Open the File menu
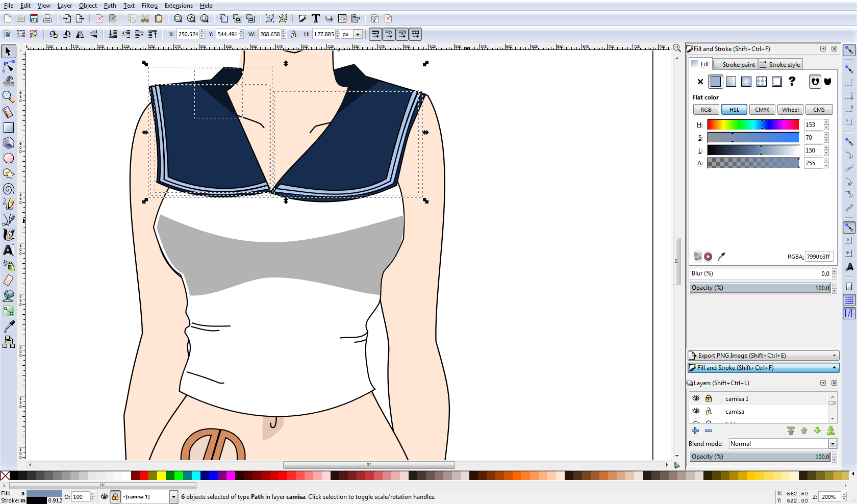The image size is (857, 504). click(9, 6)
